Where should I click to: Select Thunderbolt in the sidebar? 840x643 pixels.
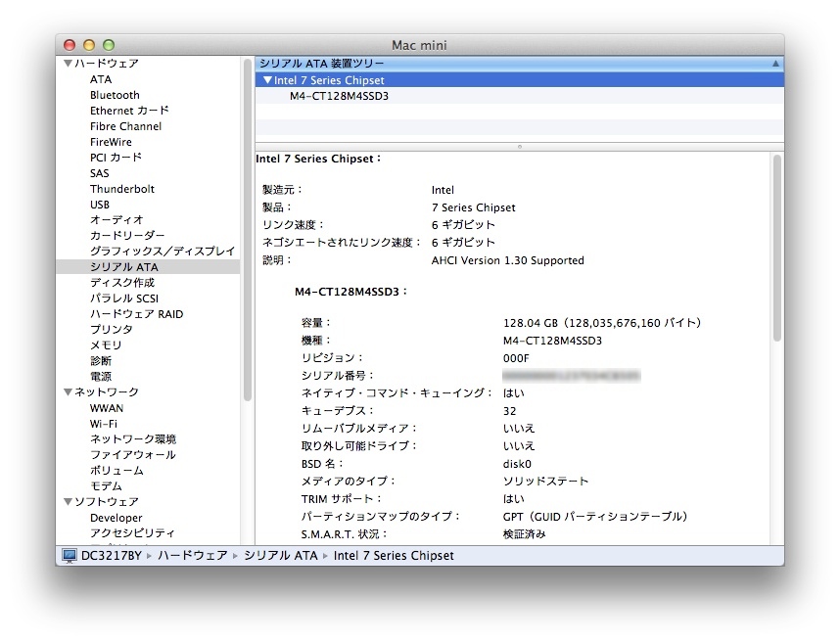coord(122,189)
